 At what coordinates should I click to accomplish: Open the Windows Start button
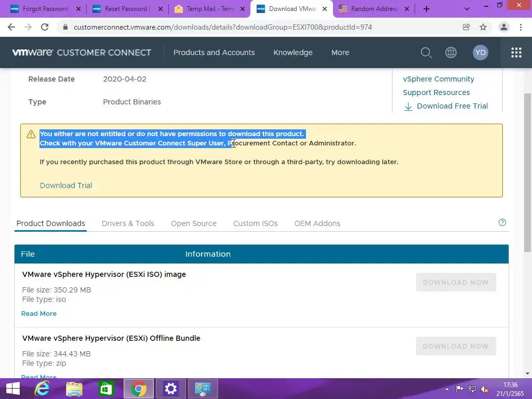click(x=13, y=389)
